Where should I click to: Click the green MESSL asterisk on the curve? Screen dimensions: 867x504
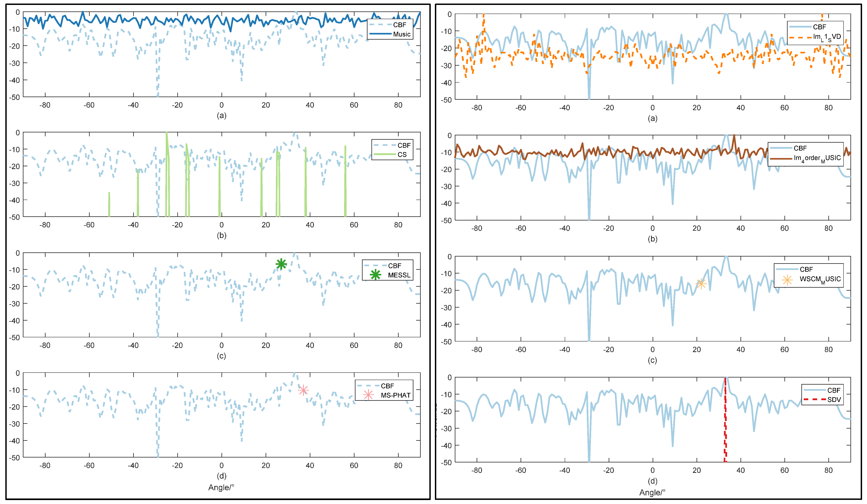point(281,264)
